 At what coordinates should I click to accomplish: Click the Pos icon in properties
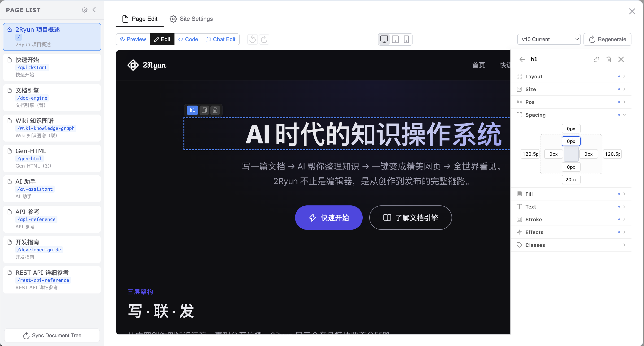point(519,102)
